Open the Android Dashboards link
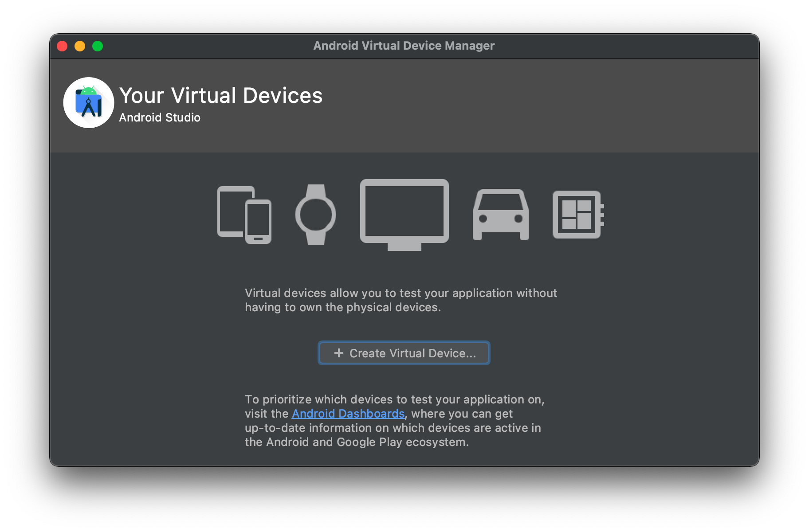 (348, 414)
